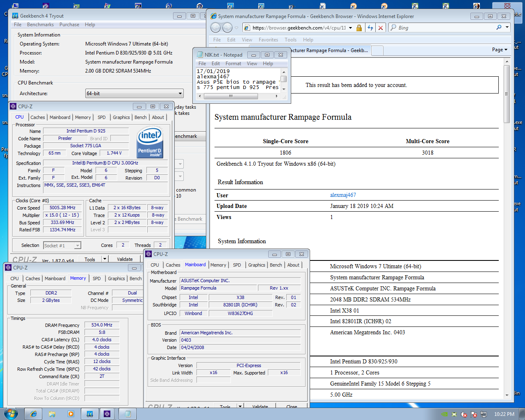Click the Internet Explorer title bar logo
The width and height of the screenshot is (525, 420).
tap(213, 16)
